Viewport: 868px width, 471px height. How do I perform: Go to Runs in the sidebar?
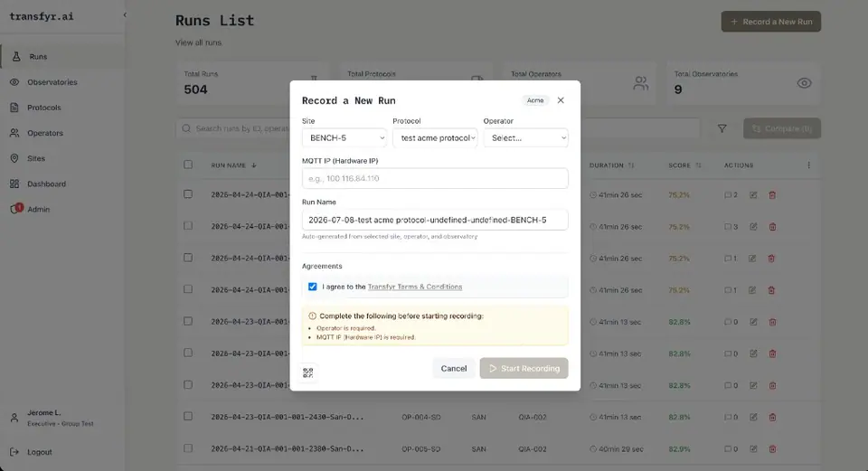coord(62,56)
